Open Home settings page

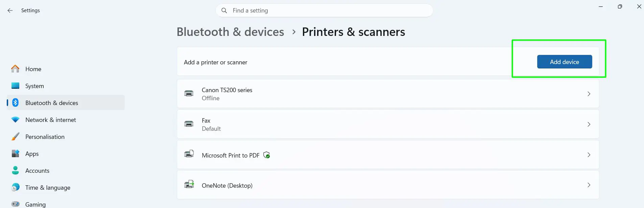click(66, 69)
